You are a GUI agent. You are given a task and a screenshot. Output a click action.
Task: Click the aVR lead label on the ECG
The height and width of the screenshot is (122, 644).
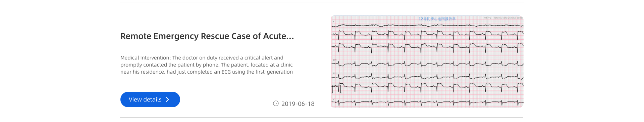point(334,60)
